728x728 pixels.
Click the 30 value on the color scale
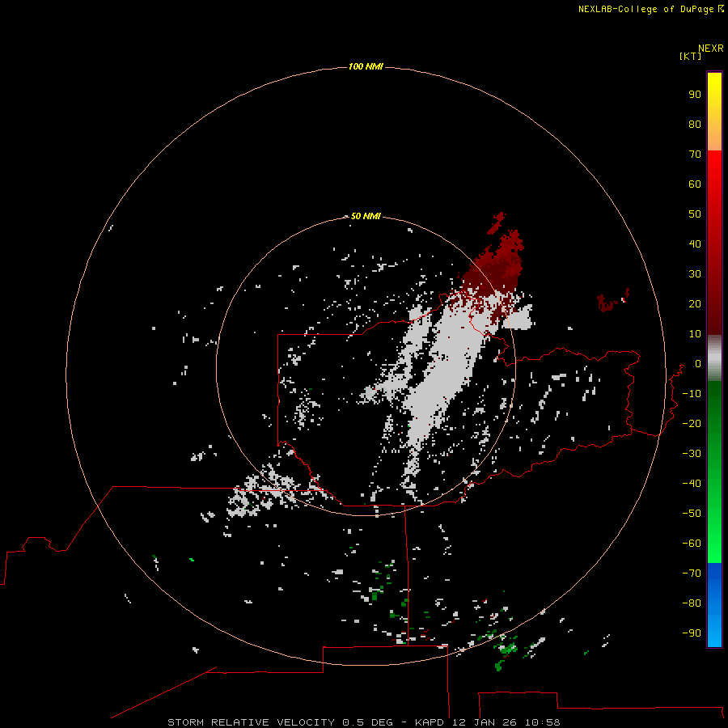[x=695, y=274]
